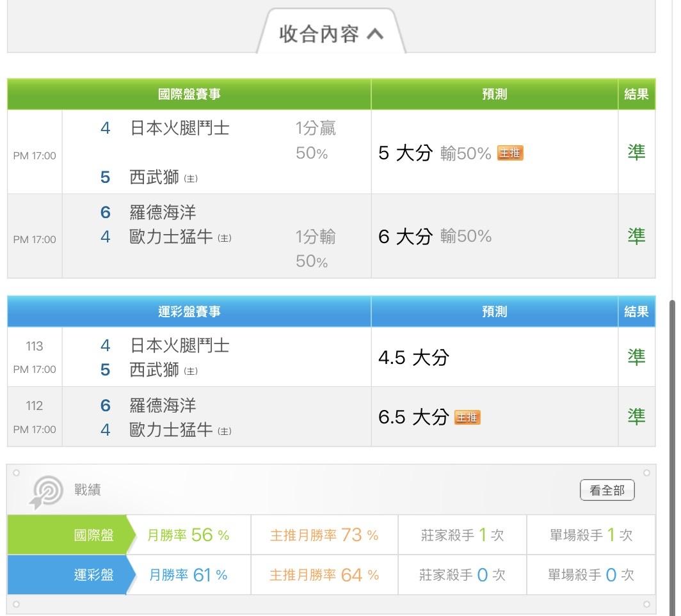Click 羅德海洋 in the 國際盤 table
The width and height of the screenshot is (681, 616).
click(163, 212)
